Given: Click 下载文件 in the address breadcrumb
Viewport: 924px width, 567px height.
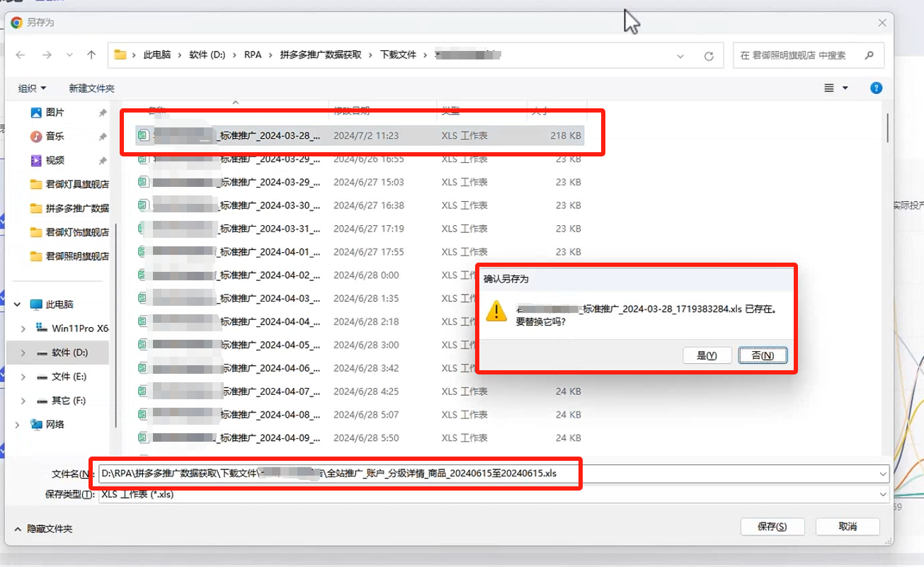Looking at the screenshot, I should coord(399,55).
